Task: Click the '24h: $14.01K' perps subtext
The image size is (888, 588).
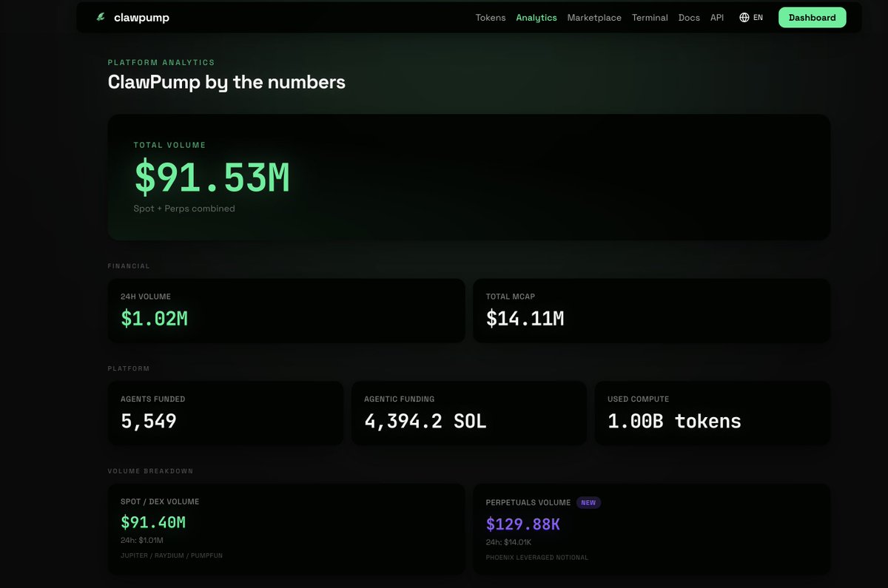Action: 508,542
